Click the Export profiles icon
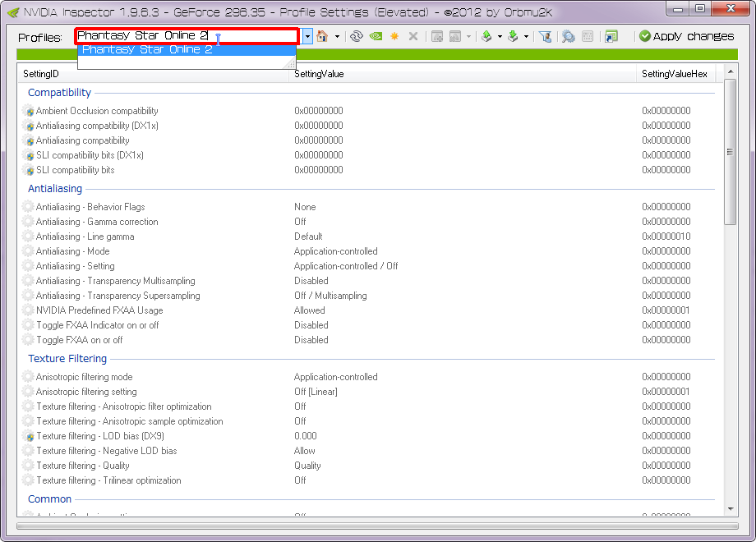Viewport: 756px width, 542px height. point(487,36)
